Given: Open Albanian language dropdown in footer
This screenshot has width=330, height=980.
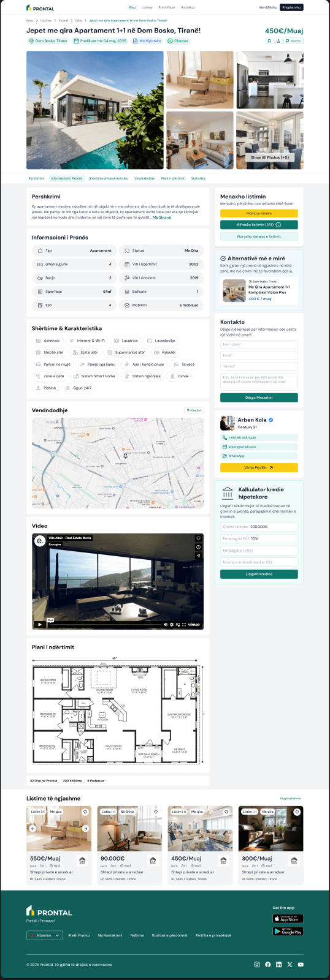Looking at the screenshot, I should (45, 935).
